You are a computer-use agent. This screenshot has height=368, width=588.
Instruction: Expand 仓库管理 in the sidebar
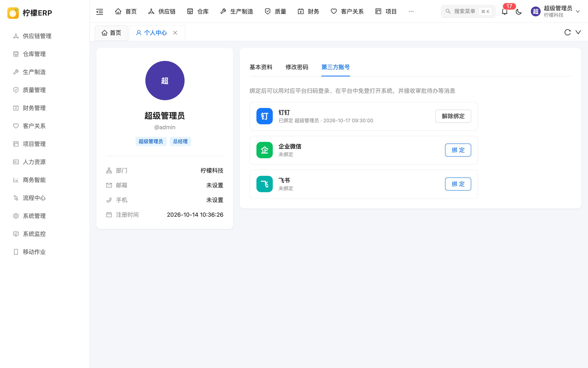pyautogui.click(x=45, y=54)
